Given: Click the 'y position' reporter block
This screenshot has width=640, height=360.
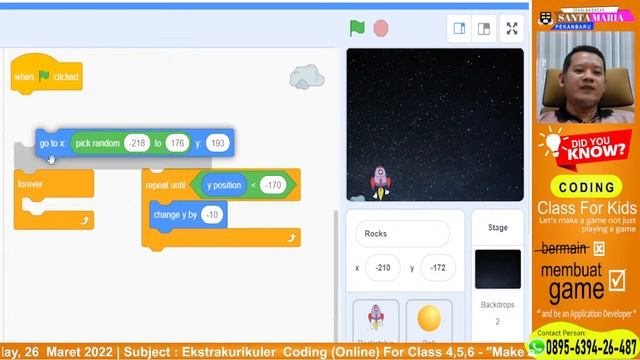Looking at the screenshot, I should pyautogui.click(x=224, y=185).
